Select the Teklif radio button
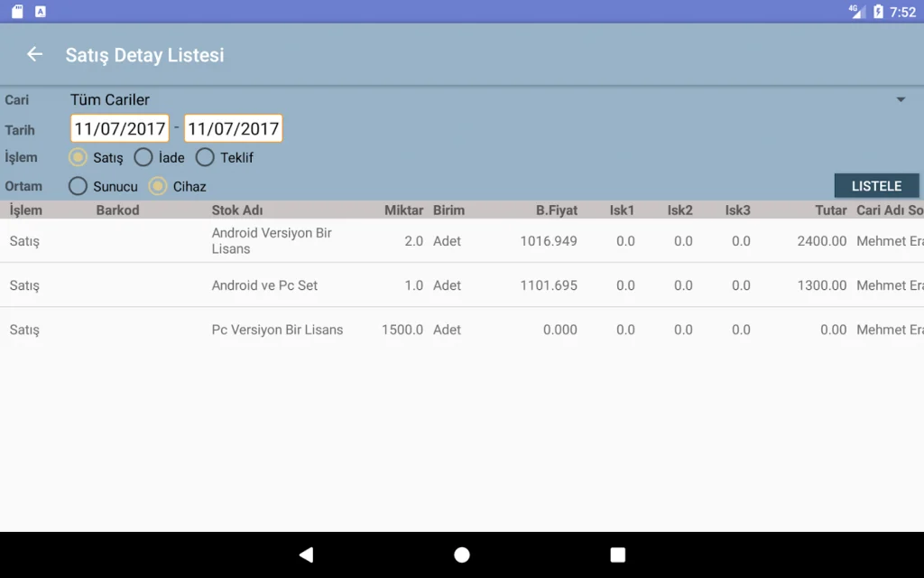 (205, 157)
